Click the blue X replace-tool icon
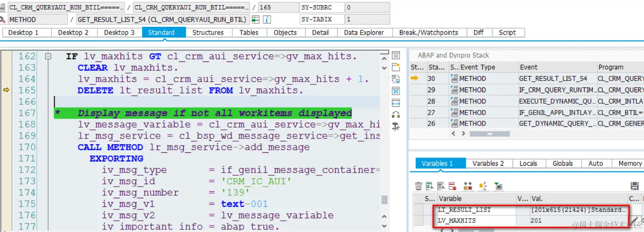The width and height of the screenshot is (644, 232). [395, 91]
